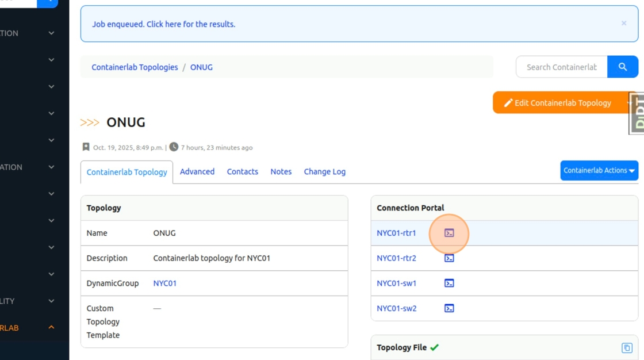
Task: Switch to the Advanced tab
Action: pyautogui.click(x=197, y=171)
